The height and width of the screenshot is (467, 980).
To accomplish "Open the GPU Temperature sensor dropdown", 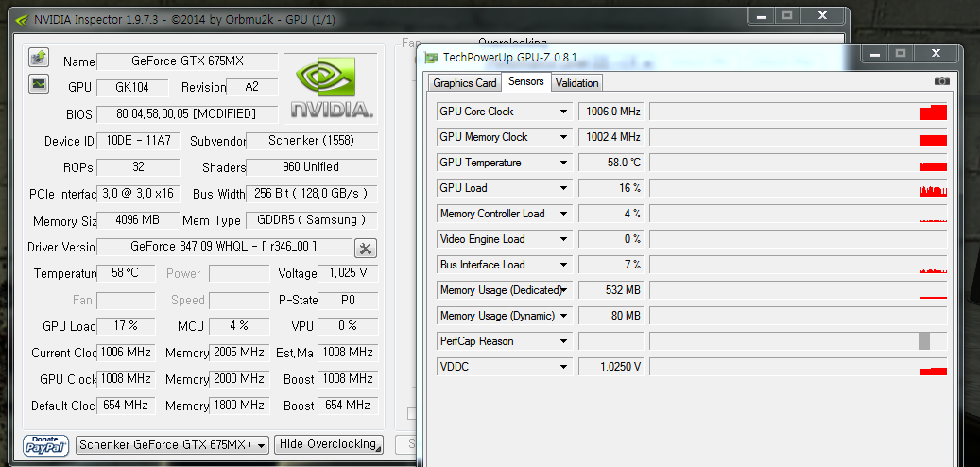I will point(564,163).
